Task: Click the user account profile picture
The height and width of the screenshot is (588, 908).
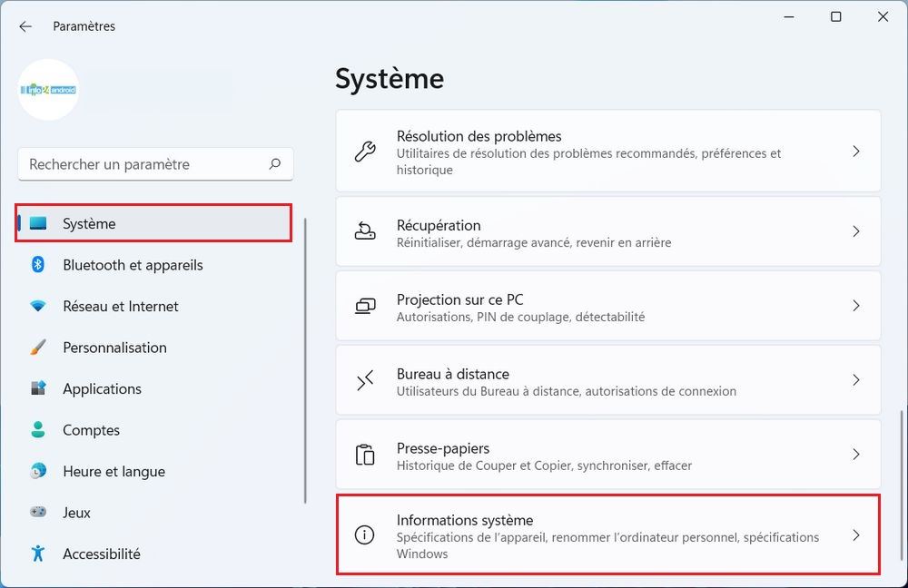Action: [48, 90]
